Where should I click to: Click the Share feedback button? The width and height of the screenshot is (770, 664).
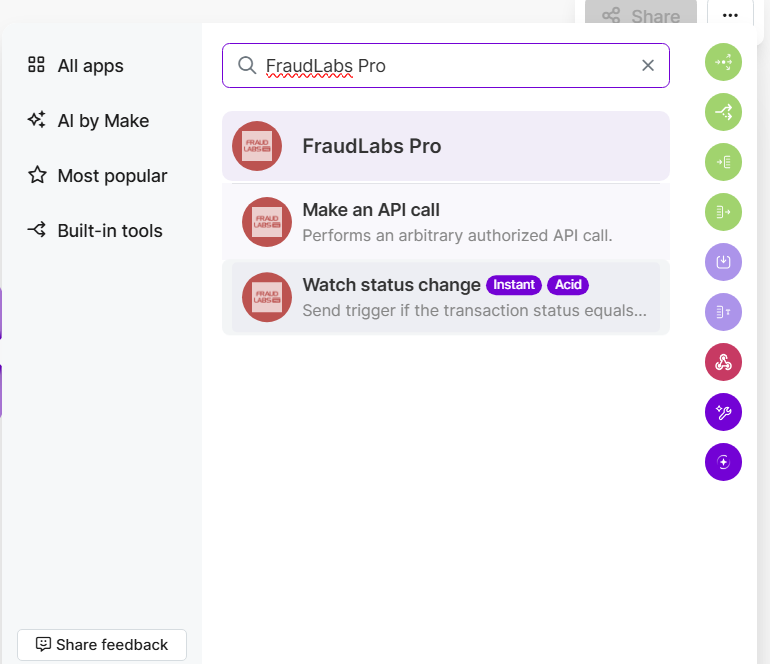tap(102, 644)
